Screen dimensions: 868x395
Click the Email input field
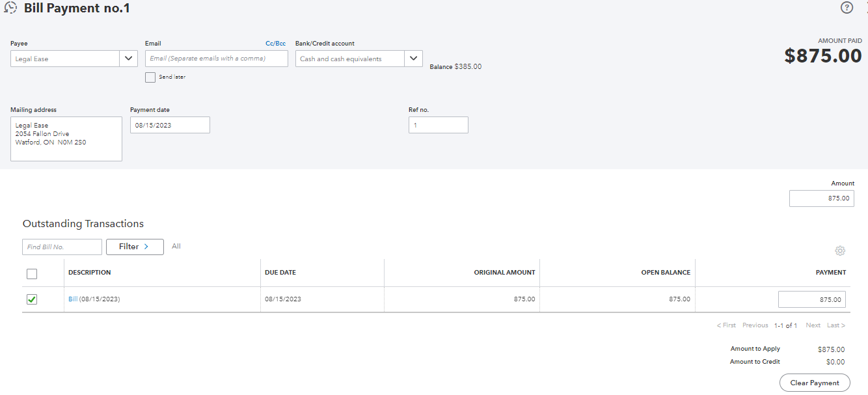coord(216,59)
